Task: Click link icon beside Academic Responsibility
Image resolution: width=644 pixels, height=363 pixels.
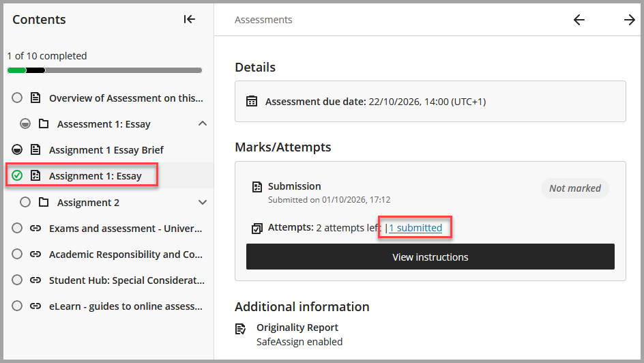Action: click(35, 255)
